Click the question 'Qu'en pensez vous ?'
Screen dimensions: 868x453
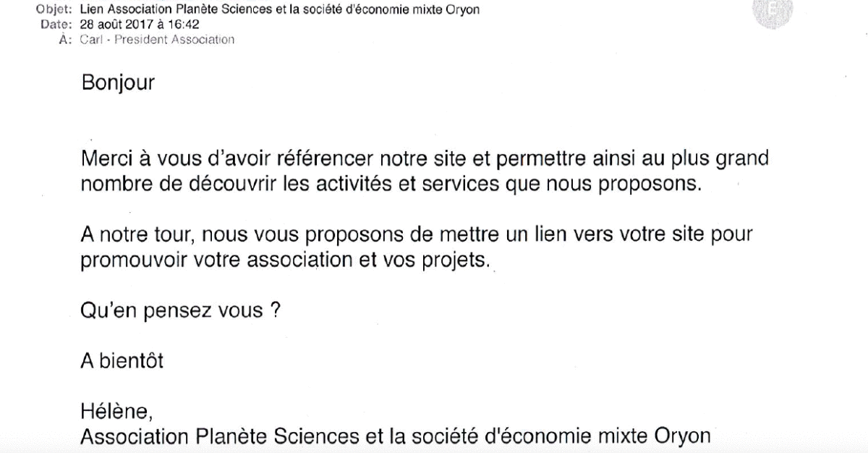181,312
